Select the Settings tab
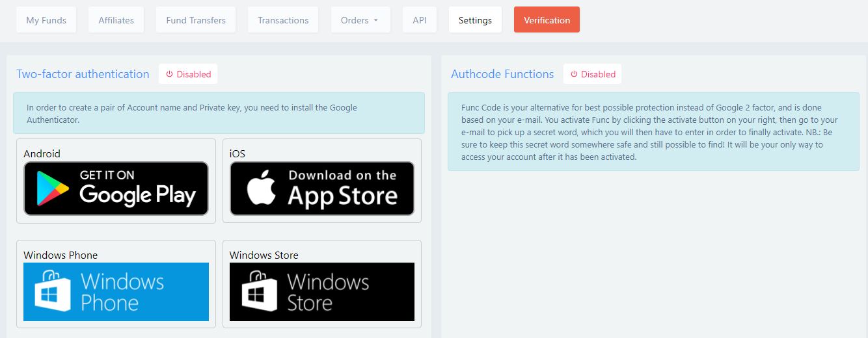 coord(475,20)
